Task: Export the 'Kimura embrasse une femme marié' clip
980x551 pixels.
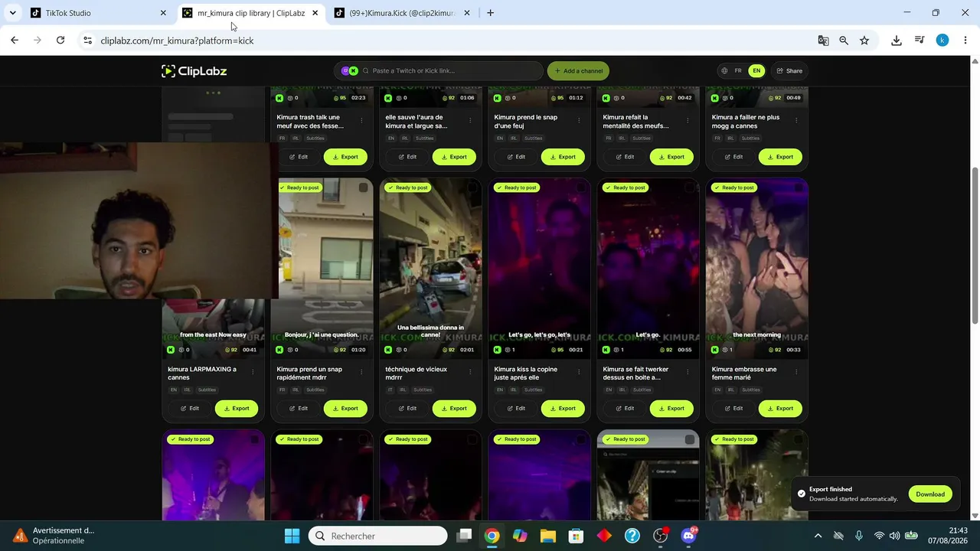Action: pos(780,409)
